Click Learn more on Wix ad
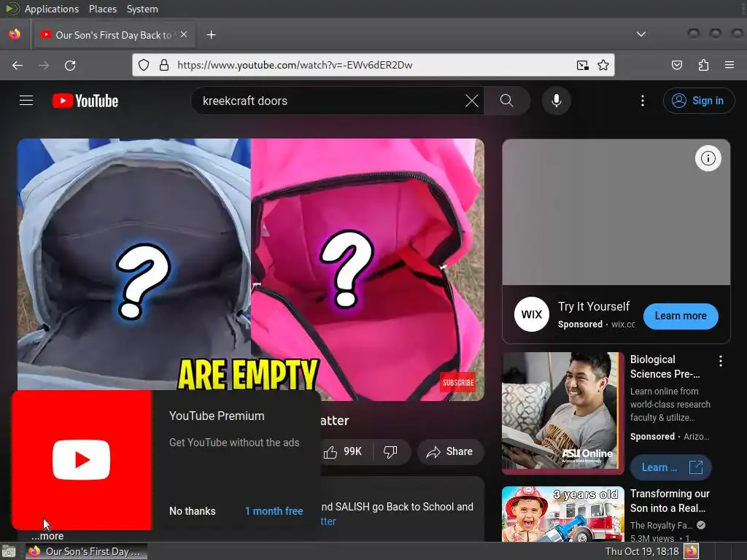 681,316
